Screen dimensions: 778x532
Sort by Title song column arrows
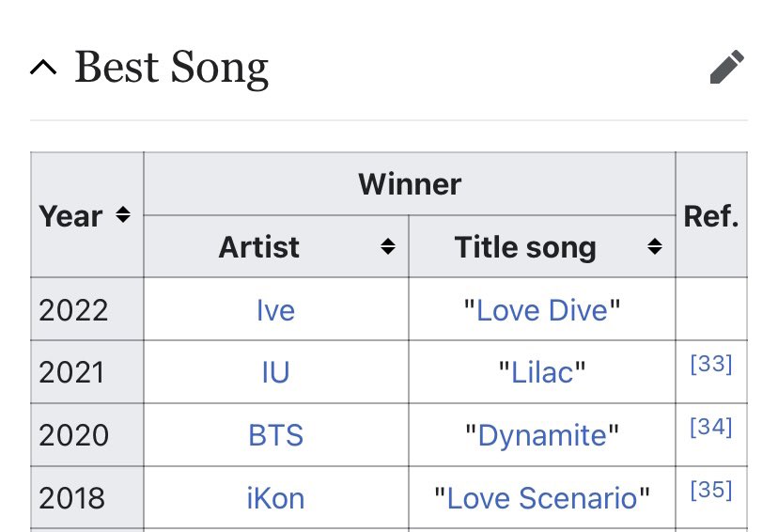[655, 246]
